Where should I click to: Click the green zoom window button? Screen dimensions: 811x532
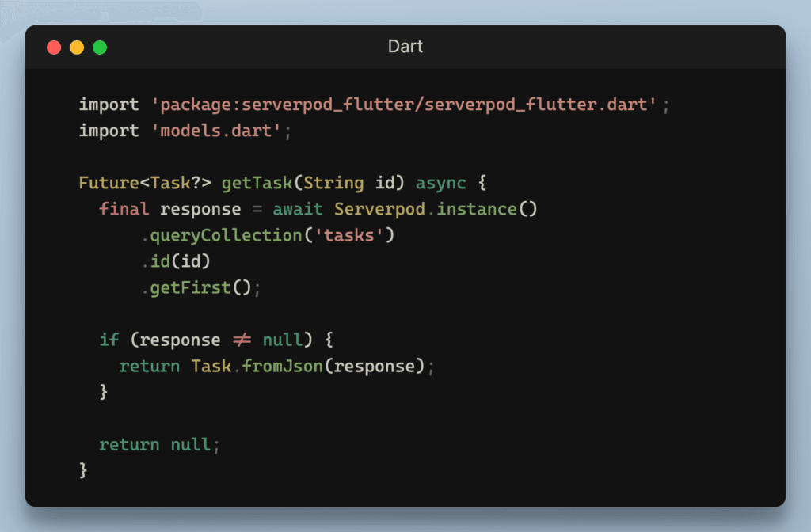pos(100,47)
